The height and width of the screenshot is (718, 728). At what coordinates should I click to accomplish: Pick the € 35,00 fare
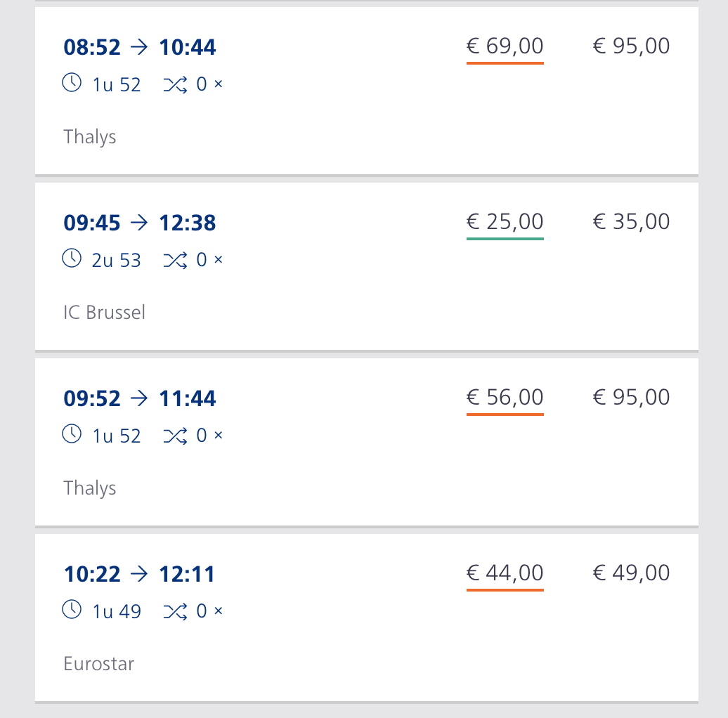coord(631,222)
